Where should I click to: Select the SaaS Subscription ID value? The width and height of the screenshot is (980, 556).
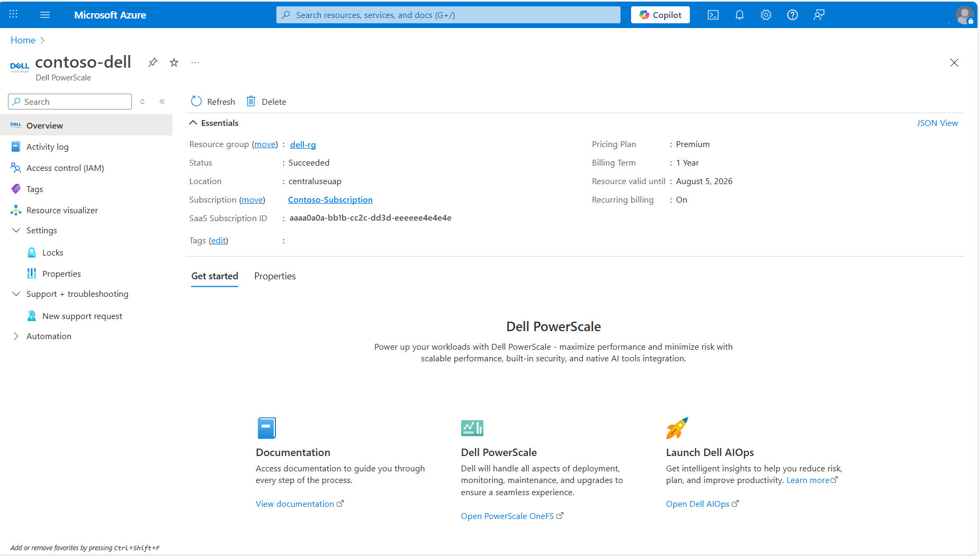(x=370, y=218)
